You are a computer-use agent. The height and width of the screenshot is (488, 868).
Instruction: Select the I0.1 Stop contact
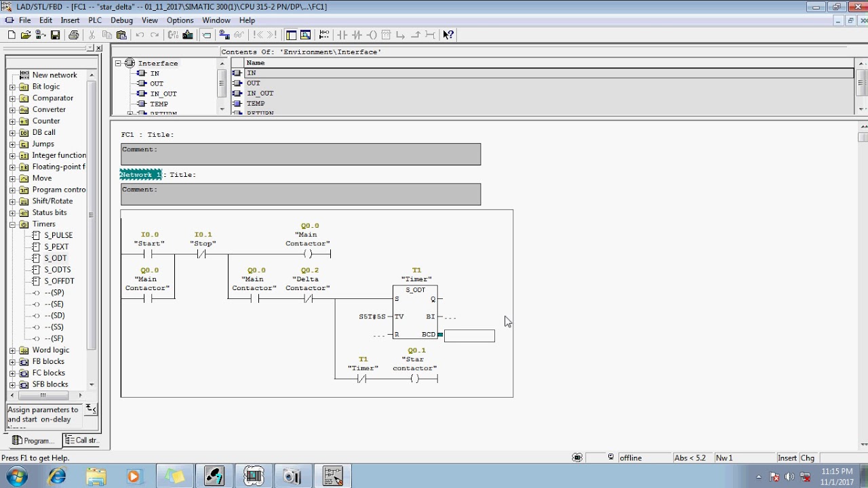(x=202, y=254)
